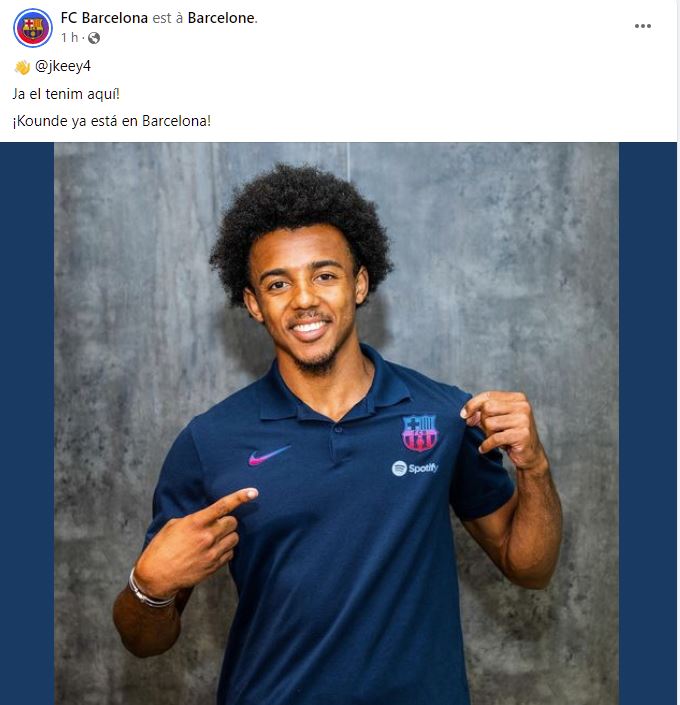Open the FC Barcelona profile picture
The image size is (680, 705).
[33, 28]
